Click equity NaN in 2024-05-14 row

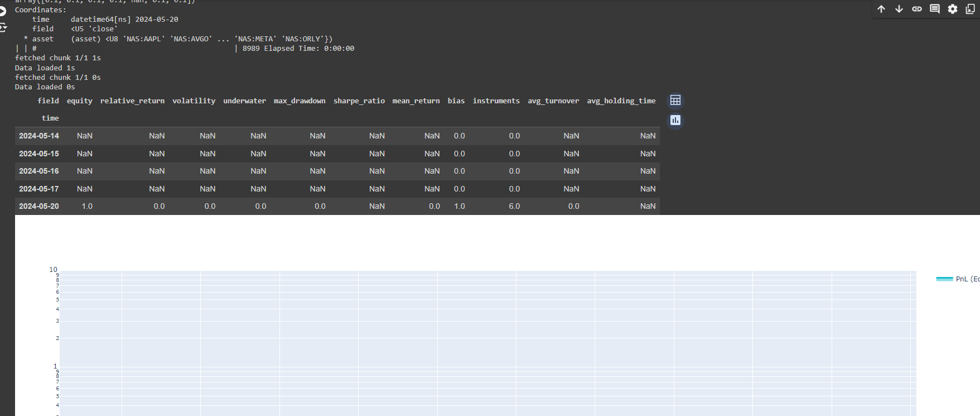tap(85, 136)
